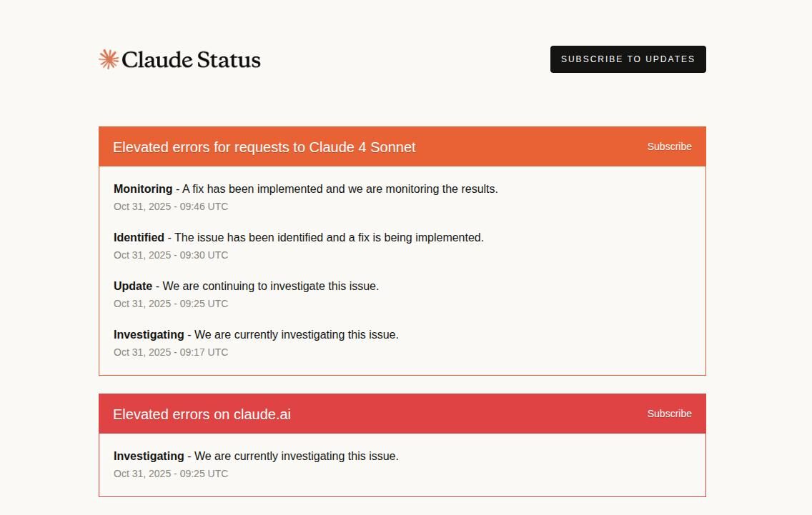This screenshot has width=812, height=515.
Task: Click the Claude starburst logo icon
Action: pyautogui.click(x=109, y=59)
